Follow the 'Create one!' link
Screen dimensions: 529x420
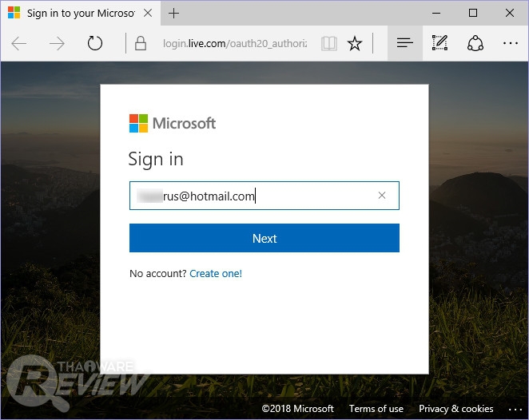(216, 273)
